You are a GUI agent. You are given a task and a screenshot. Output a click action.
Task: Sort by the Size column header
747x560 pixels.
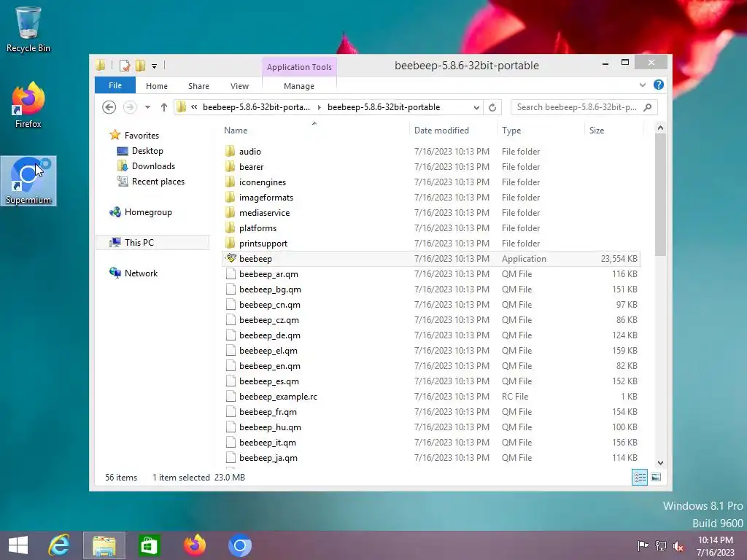[x=597, y=130]
